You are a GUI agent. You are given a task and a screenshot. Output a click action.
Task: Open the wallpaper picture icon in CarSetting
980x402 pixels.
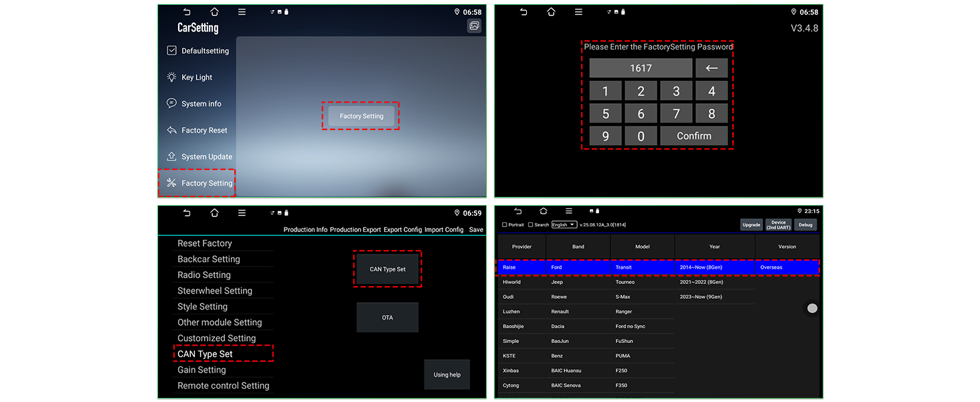coord(474,25)
